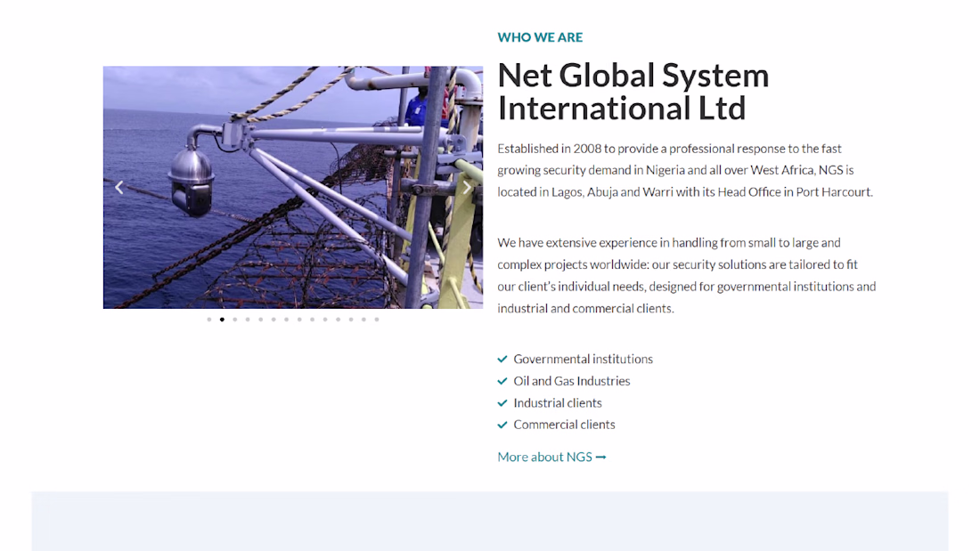Jump to the fifth carousel dot
The image size is (980, 551).
261,320
